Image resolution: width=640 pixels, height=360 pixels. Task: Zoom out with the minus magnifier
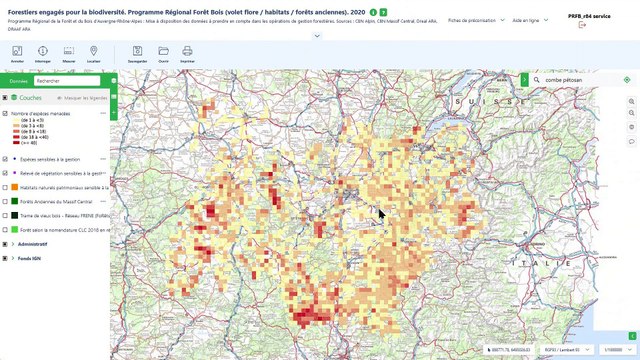631,113
